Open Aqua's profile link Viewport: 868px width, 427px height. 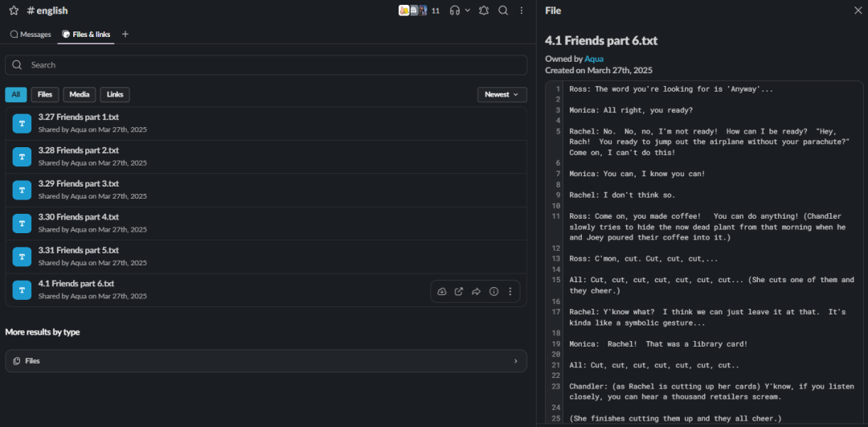[594, 59]
